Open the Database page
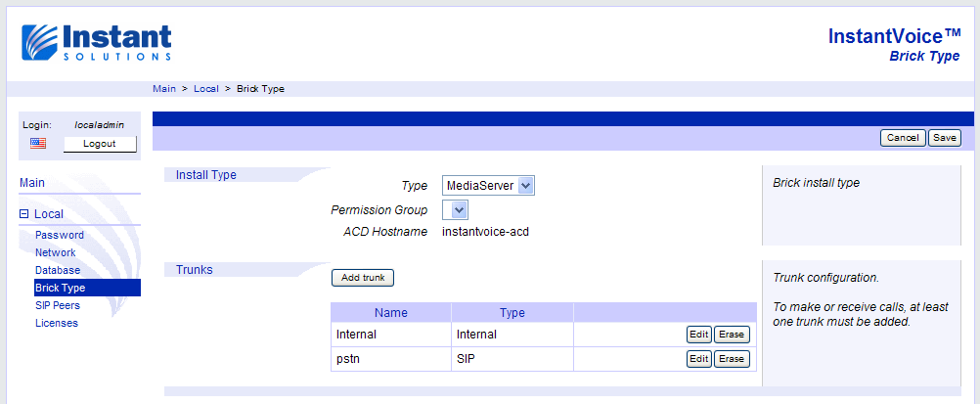 point(58,270)
